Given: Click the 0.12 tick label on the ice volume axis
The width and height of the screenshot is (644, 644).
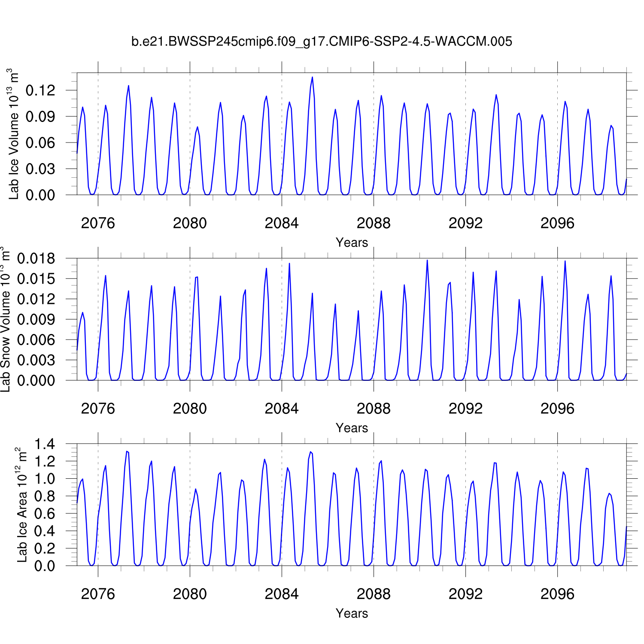Looking at the screenshot, I should (x=40, y=91).
